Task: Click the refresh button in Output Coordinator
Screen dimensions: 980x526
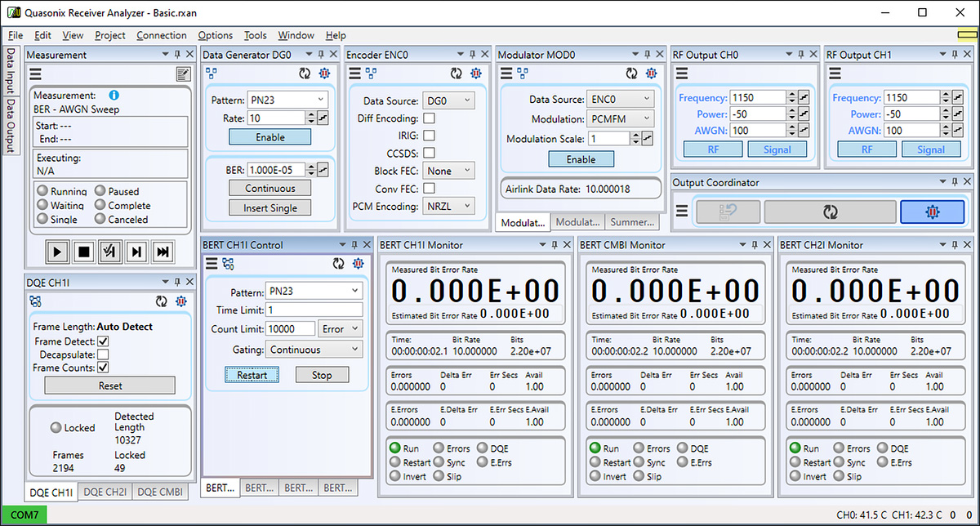Action: 830,212
